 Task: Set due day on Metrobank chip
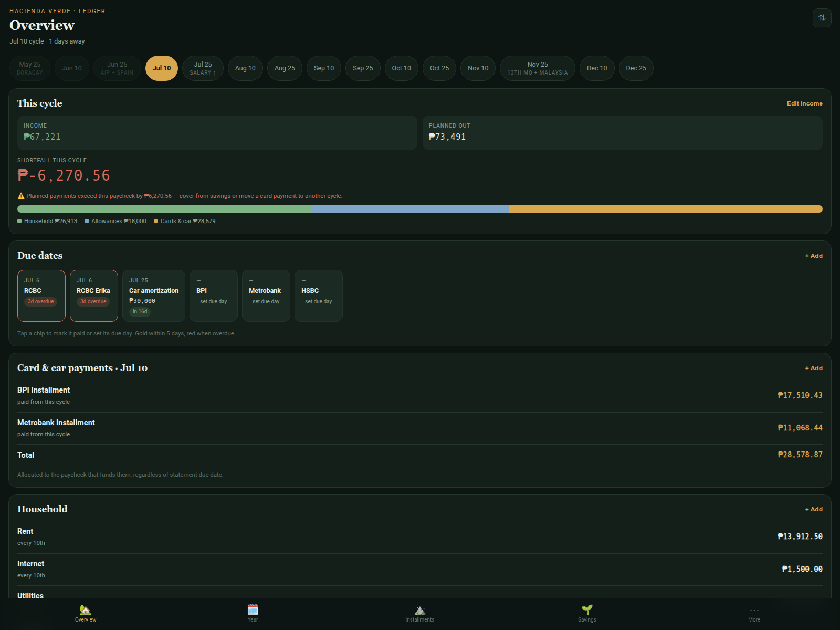(x=266, y=296)
